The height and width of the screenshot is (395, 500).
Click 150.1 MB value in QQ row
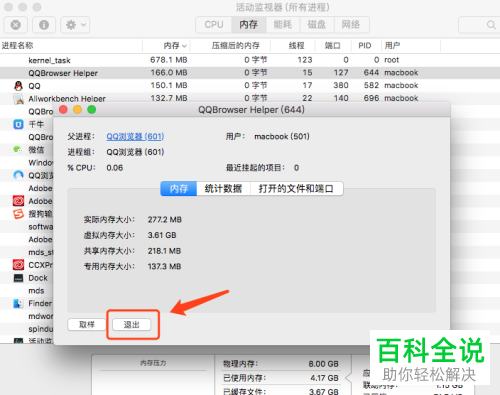pyautogui.click(x=169, y=85)
